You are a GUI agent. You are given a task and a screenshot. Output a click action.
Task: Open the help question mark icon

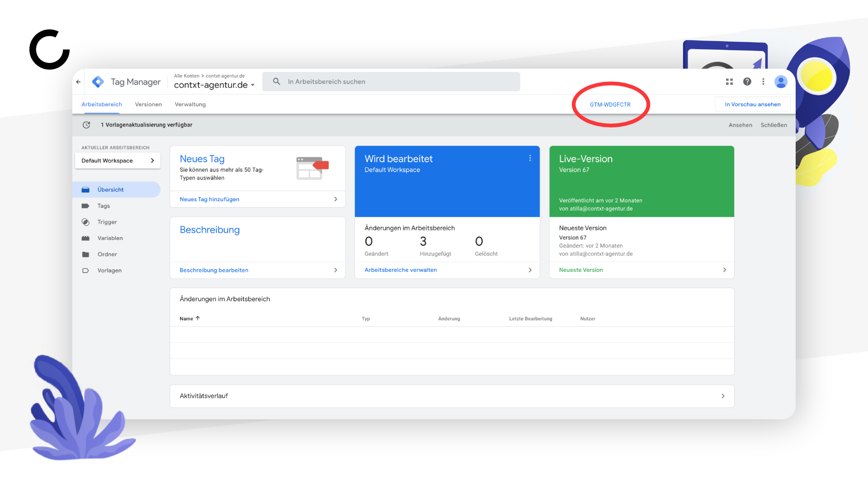pos(747,81)
